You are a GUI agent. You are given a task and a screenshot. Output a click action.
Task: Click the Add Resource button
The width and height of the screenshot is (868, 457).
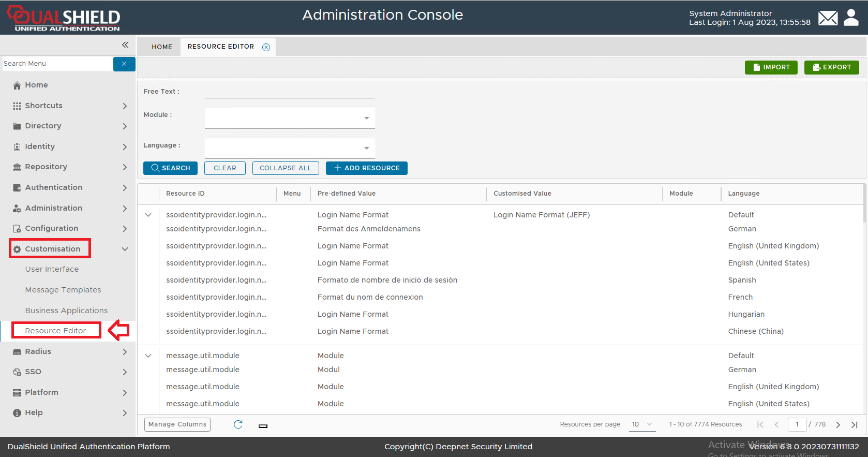tap(367, 168)
